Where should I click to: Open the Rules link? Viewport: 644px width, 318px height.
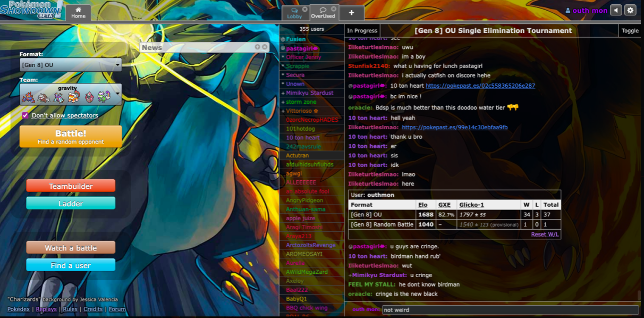[70, 309]
